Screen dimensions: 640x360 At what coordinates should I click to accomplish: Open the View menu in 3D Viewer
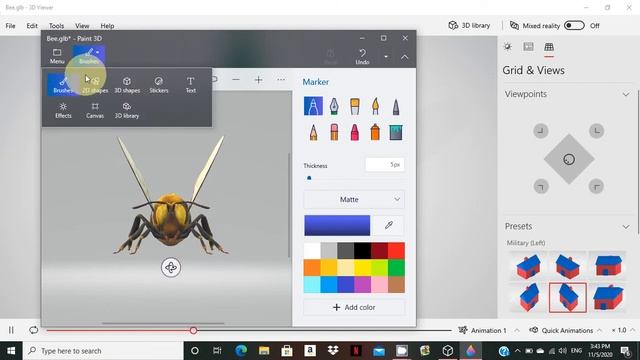[82, 26]
